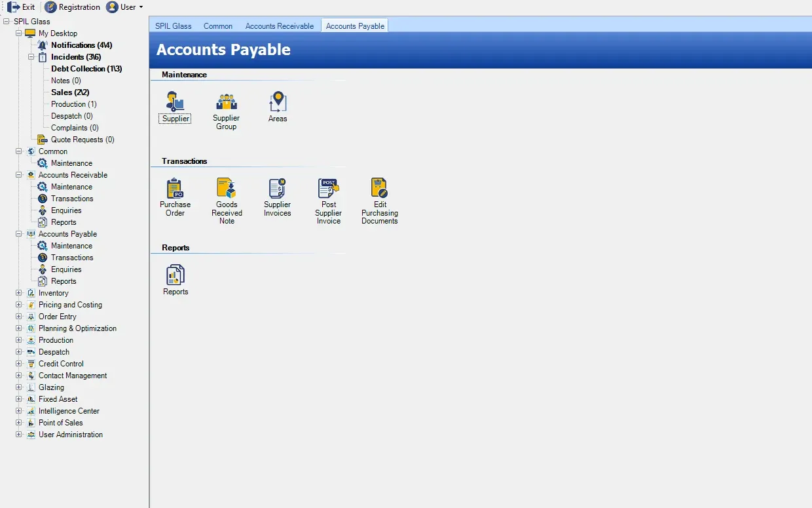This screenshot has height=508, width=812.
Task: Click the Order Entry module icon
Action: coord(31,317)
